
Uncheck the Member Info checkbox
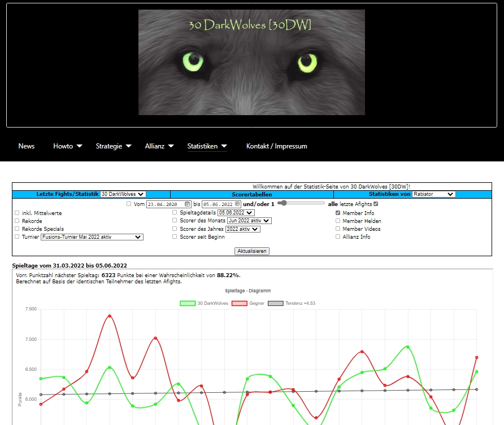338,213
